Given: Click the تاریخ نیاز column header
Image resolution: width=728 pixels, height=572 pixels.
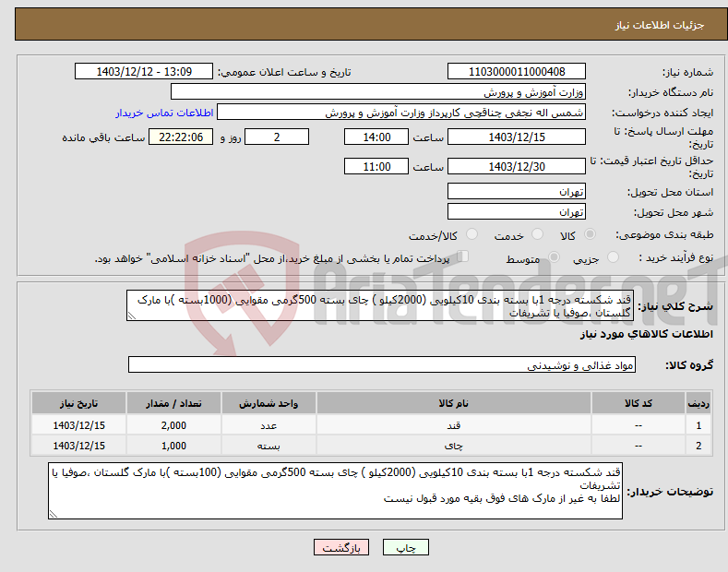Looking at the screenshot, I should [78, 403].
